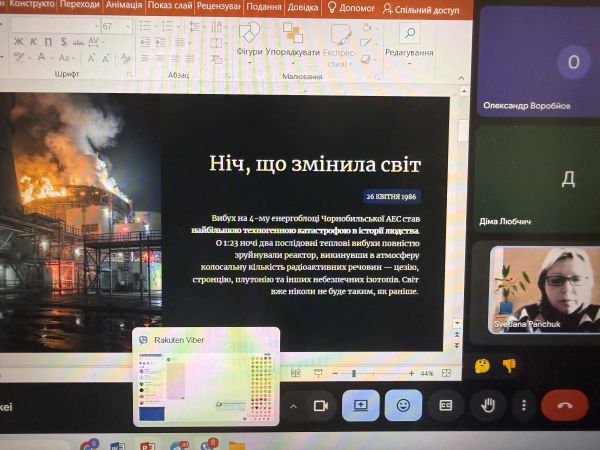The image size is (600, 450).
Task: Click the Допомога search field
Action: tap(351, 8)
